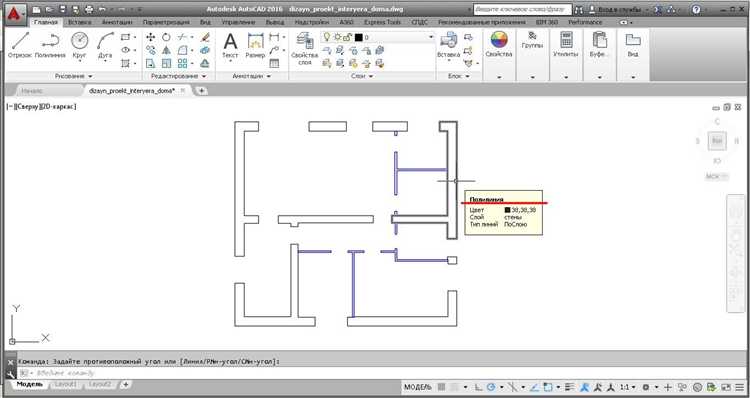The image size is (750, 398).
Task: Toggle layer on/off lightbulb in layer combo
Action: pyautogui.click(x=327, y=37)
